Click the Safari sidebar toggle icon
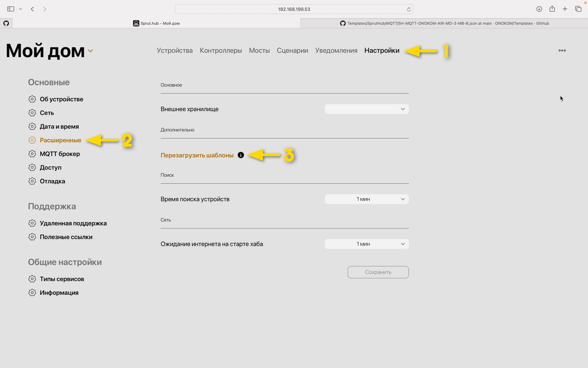The height and width of the screenshot is (368, 588). pyautogui.click(x=11, y=9)
